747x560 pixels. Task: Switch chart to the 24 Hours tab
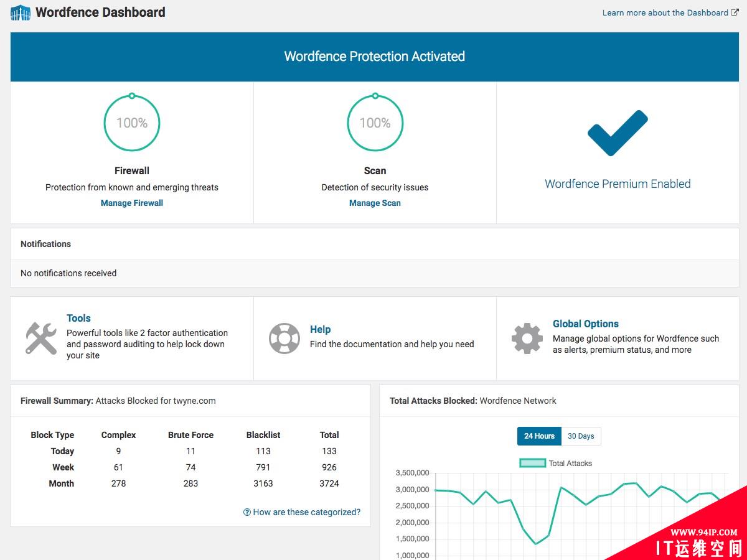click(539, 436)
